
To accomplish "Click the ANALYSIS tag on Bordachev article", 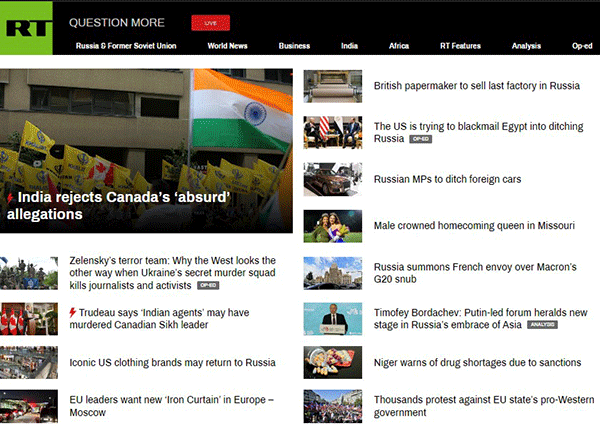I will pos(542,325).
